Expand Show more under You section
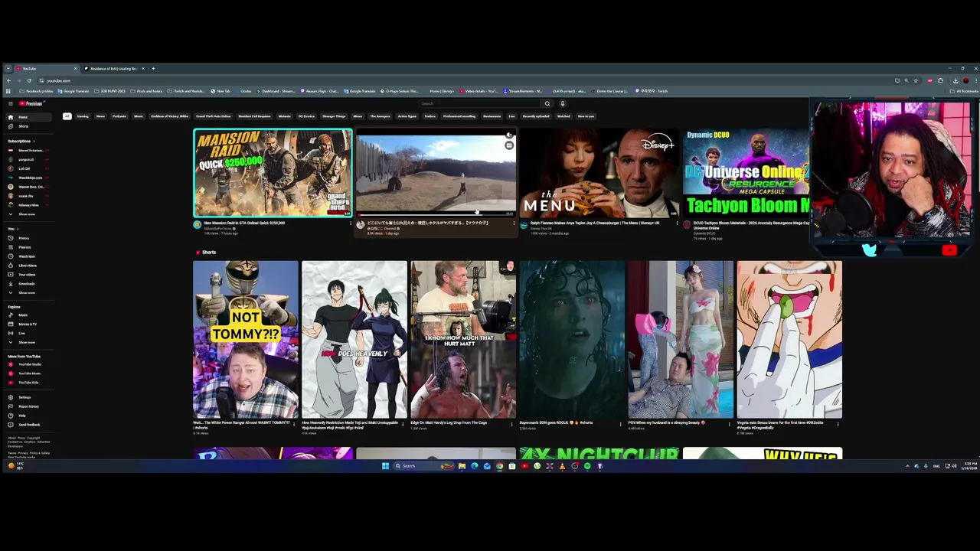 [x=28, y=293]
